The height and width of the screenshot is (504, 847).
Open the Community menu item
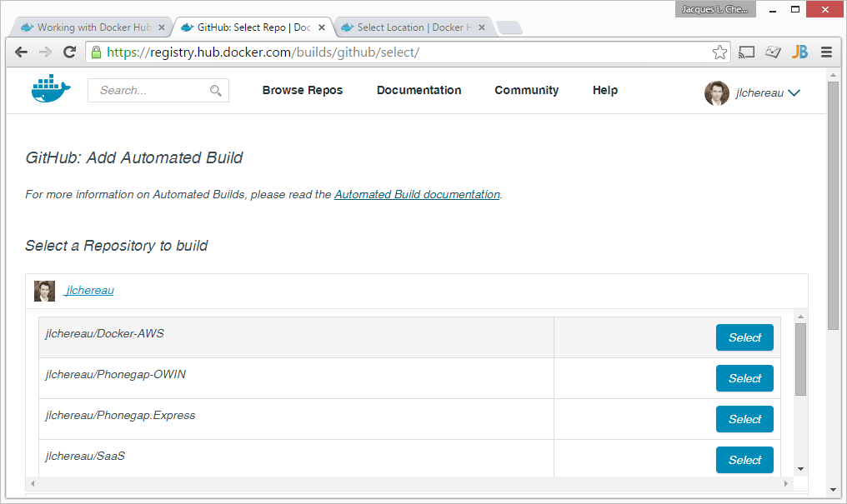[527, 90]
